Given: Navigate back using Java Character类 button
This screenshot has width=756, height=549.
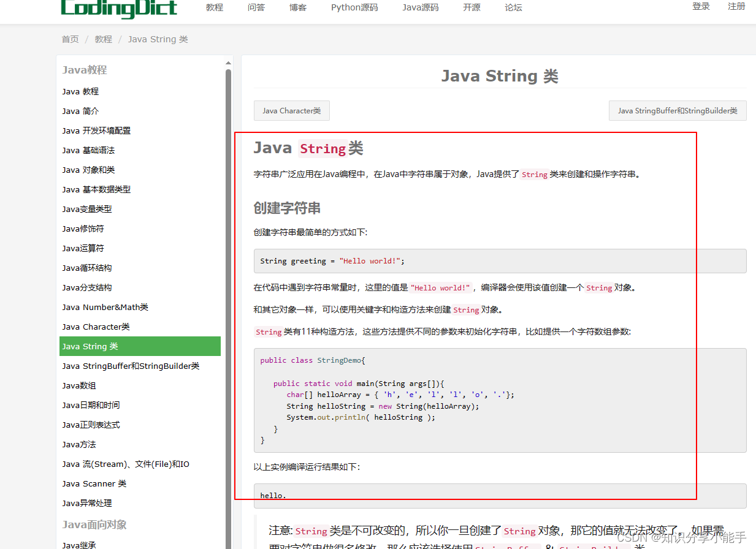Looking at the screenshot, I should (291, 110).
